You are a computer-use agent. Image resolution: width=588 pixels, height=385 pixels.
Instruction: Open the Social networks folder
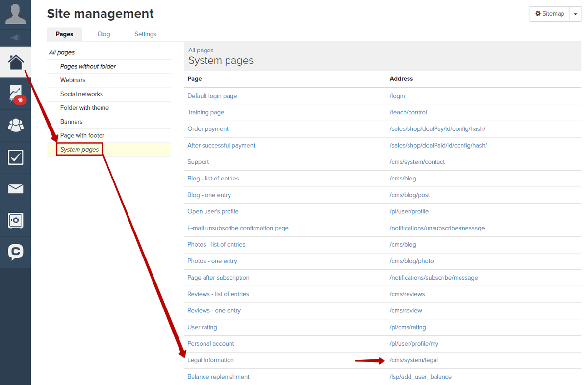81,94
